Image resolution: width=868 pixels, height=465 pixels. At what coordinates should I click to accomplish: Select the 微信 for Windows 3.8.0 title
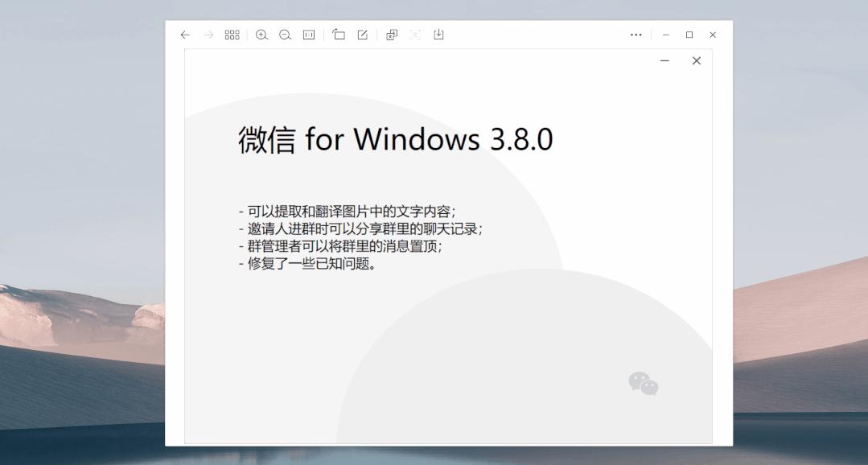click(x=396, y=139)
